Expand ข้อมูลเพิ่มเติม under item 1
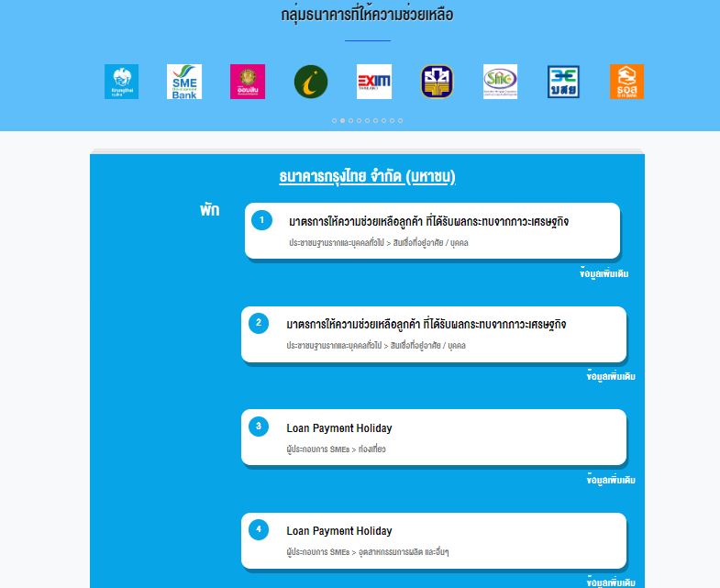 point(604,273)
